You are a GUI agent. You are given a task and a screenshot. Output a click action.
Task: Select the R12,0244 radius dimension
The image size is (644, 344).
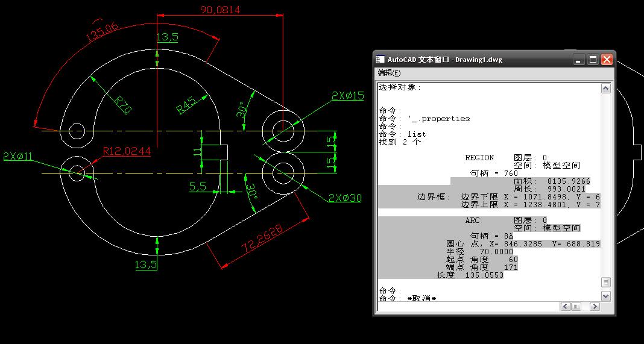[127, 151]
